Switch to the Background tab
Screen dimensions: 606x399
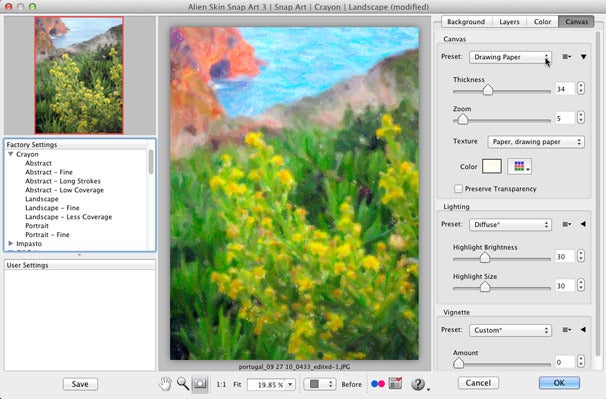tap(466, 22)
